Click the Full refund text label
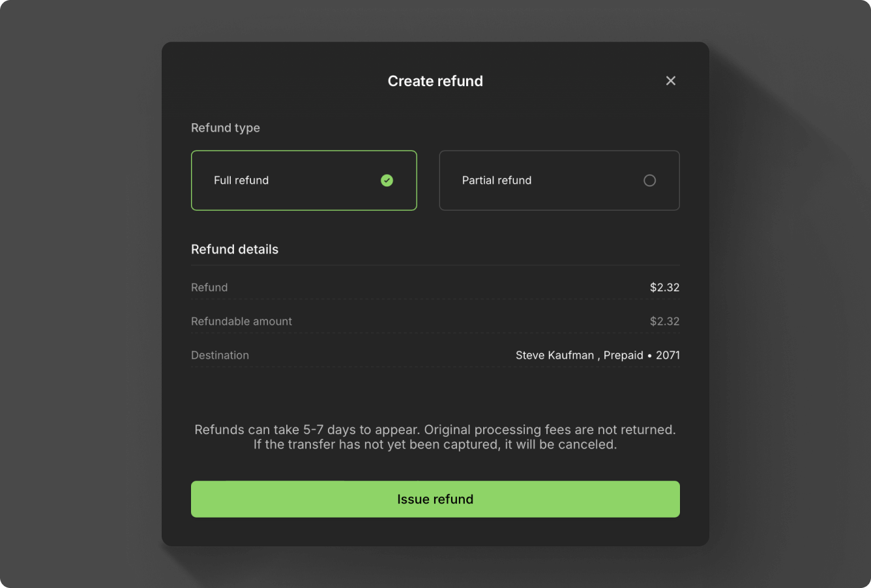The height and width of the screenshot is (588, 871). coord(241,181)
